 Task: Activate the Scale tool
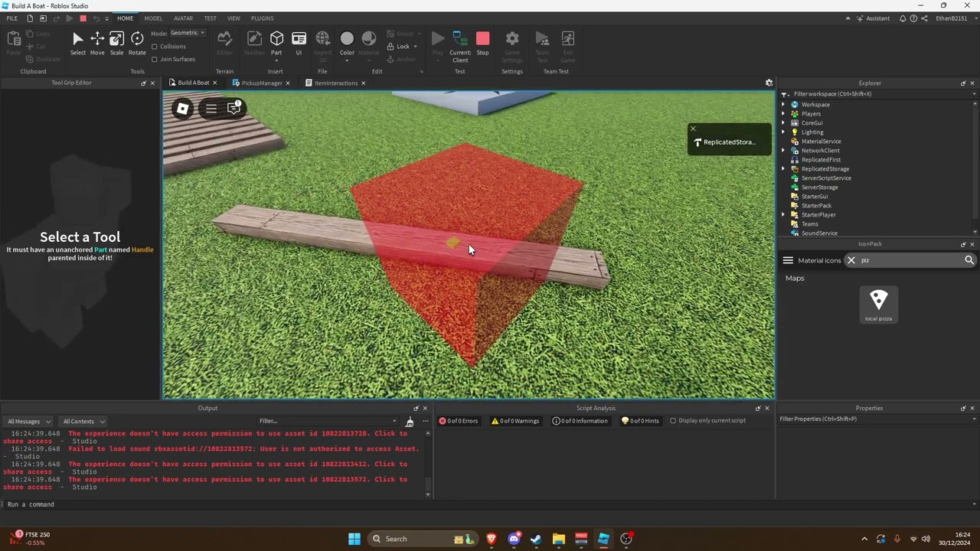[x=116, y=43]
